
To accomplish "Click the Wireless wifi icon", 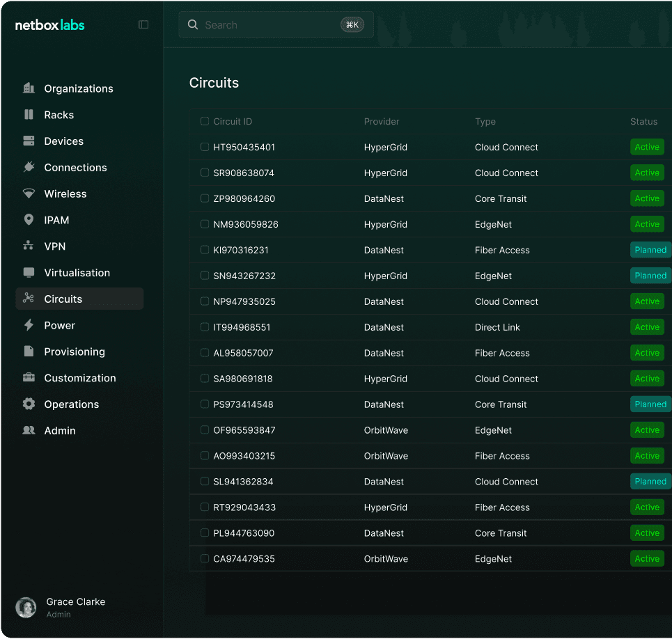I will 29,194.
